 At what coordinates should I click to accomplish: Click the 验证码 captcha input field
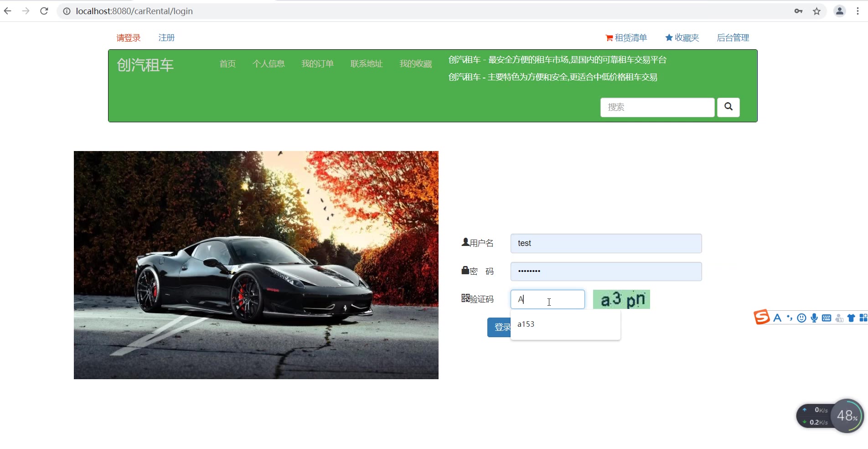point(548,299)
